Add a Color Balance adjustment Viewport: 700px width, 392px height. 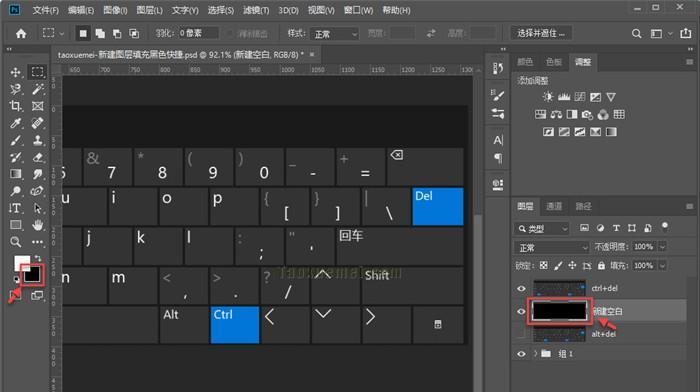(x=556, y=115)
